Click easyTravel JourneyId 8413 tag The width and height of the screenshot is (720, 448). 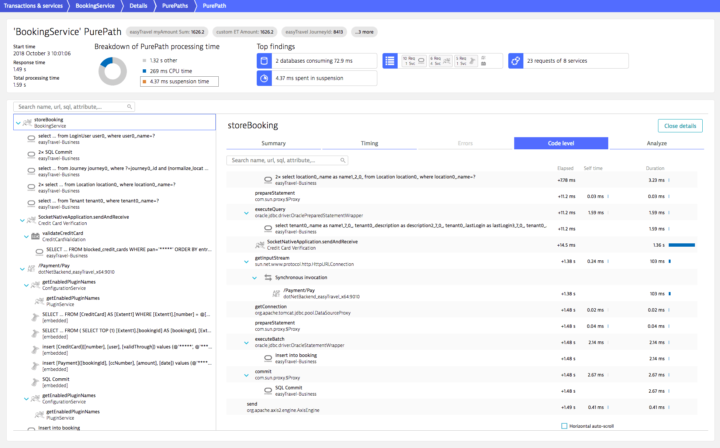[314, 32]
